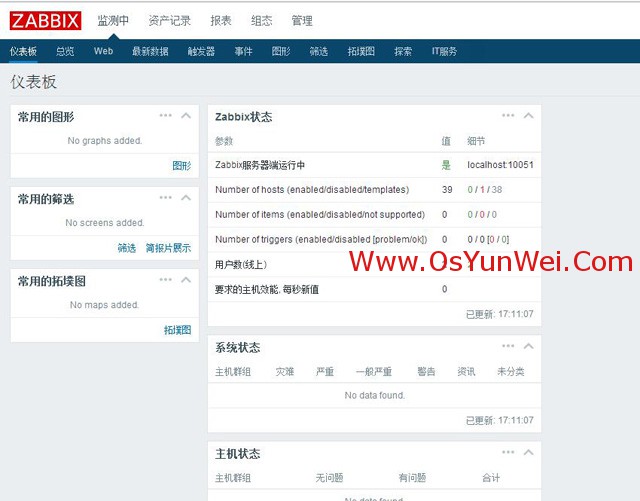Go to the Web submenu tab

point(103,51)
